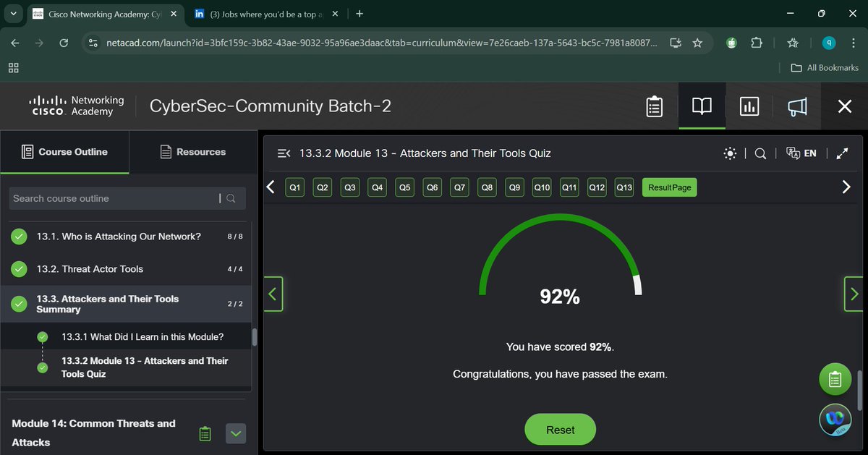Open the EN language translation selector
The width and height of the screenshot is (868, 455).
[x=801, y=153]
